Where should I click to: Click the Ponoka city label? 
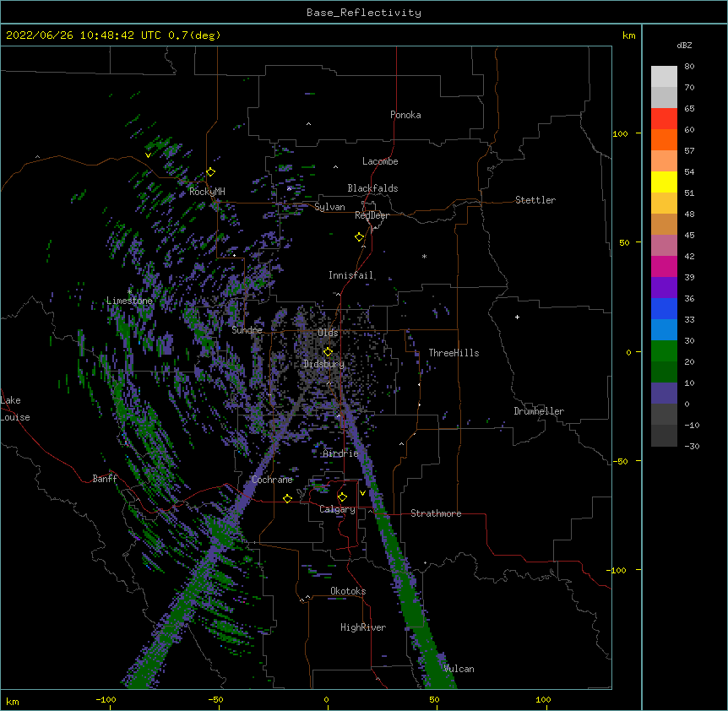405,115
